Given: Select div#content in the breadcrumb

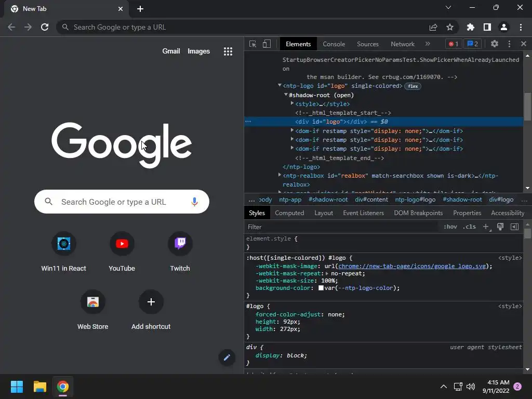Looking at the screenshot, I should tap(371, 200).
